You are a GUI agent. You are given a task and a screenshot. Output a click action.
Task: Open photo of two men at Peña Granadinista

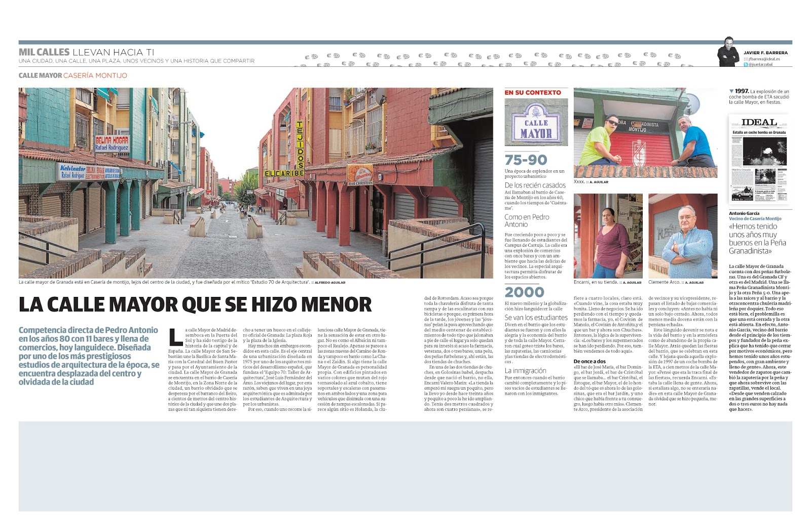645,133
